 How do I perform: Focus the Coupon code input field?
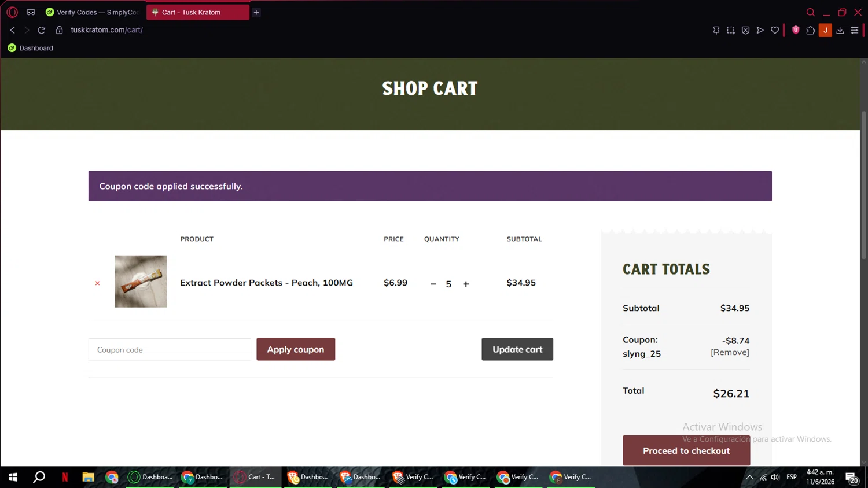pyautogui.click(x=170, y=350)
